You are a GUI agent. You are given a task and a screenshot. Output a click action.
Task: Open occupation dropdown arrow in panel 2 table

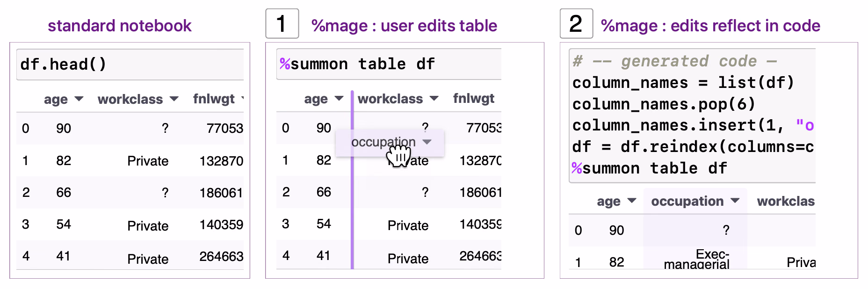point(735,201)
